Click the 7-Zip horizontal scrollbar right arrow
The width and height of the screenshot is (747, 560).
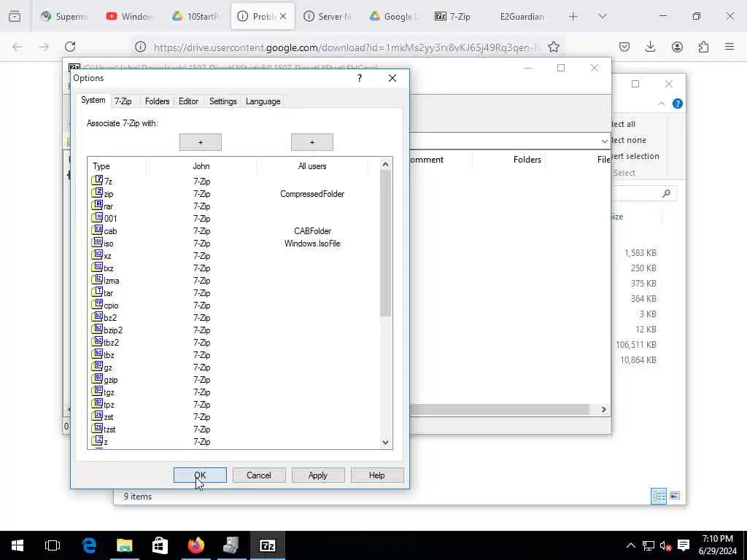click(603, 410)
